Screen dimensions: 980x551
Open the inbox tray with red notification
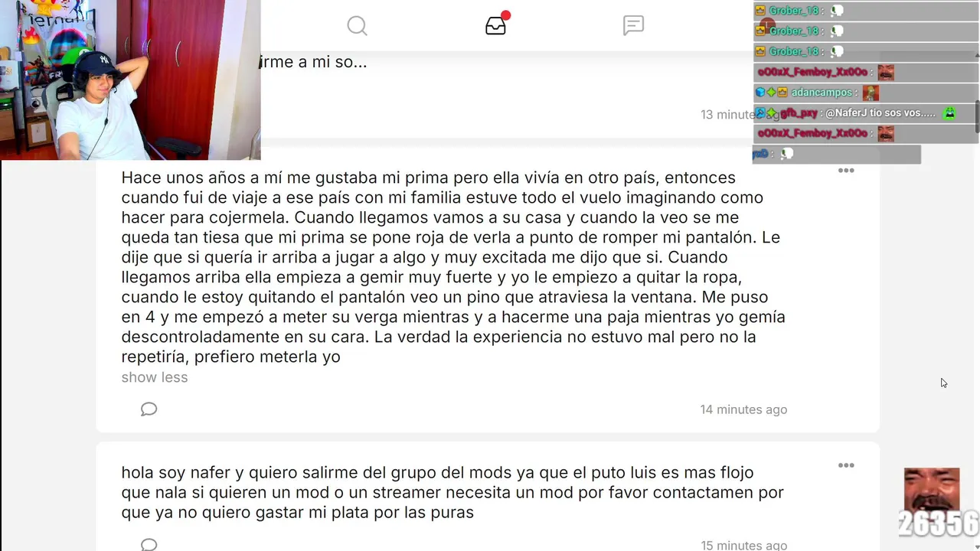[496, 24]
